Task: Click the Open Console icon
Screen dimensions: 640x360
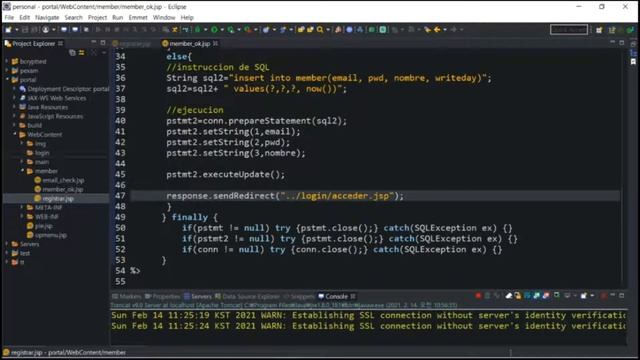Action: pyautogui.click(x=584, y=296)
